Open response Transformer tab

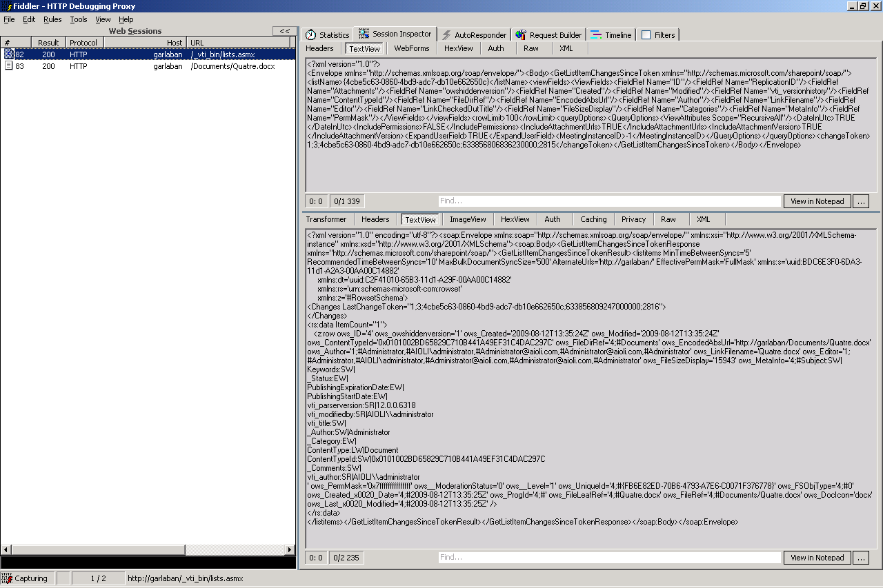click(326, 219)
